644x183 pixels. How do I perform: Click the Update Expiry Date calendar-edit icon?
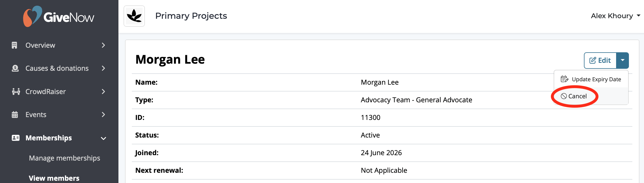tap(564, 79)
